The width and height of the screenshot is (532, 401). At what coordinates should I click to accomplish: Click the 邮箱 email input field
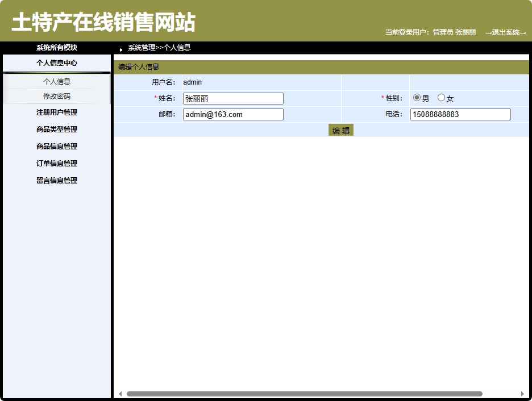coord(232,114)
